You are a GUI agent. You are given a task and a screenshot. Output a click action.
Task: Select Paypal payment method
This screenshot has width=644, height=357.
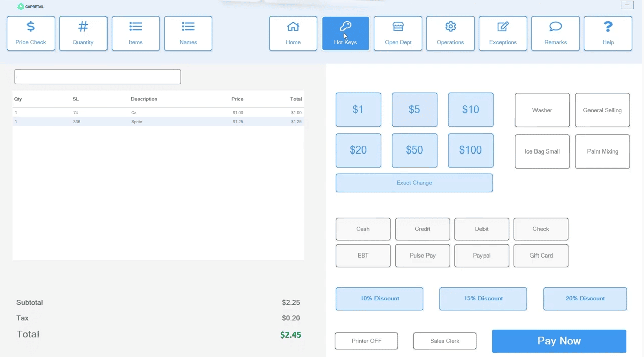(482, 256)
